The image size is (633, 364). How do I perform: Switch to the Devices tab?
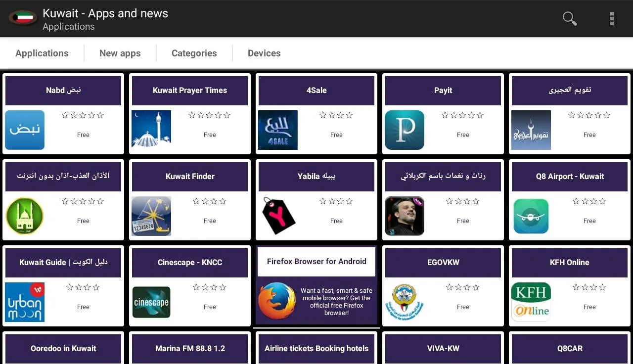(264, 53)
